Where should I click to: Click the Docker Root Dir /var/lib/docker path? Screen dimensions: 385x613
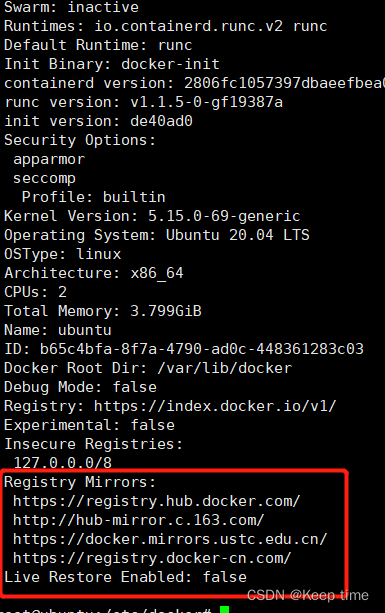point(224,368)
